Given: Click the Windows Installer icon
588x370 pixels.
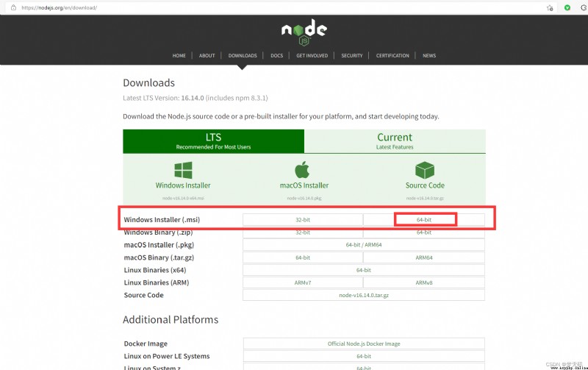Looking at the screenshot, I should click(183, 170).
